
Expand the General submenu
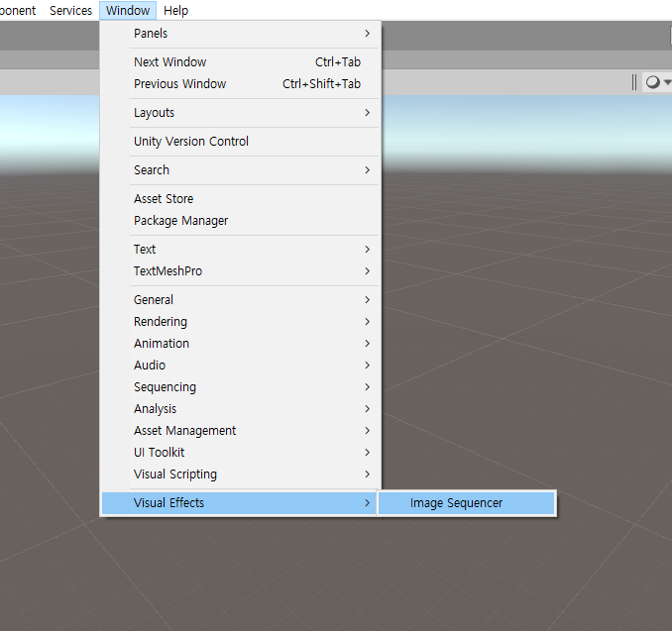pyautogui.click(x=241, y=300)
